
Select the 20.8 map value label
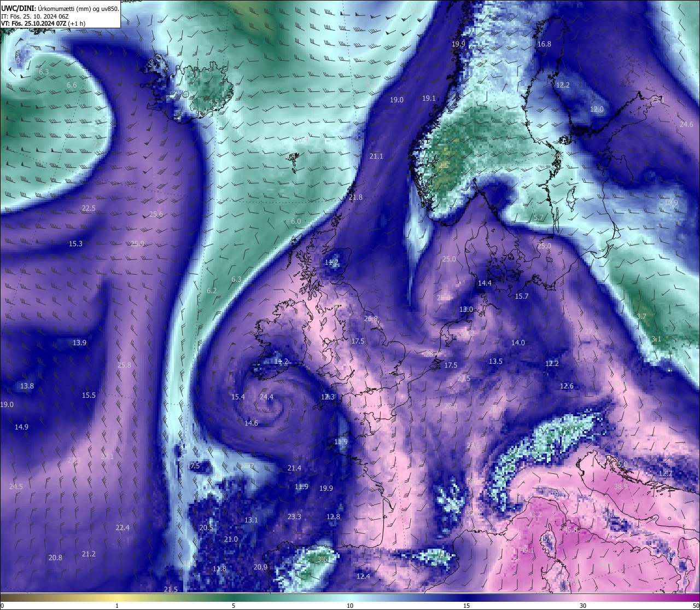(x=55, y=558)
